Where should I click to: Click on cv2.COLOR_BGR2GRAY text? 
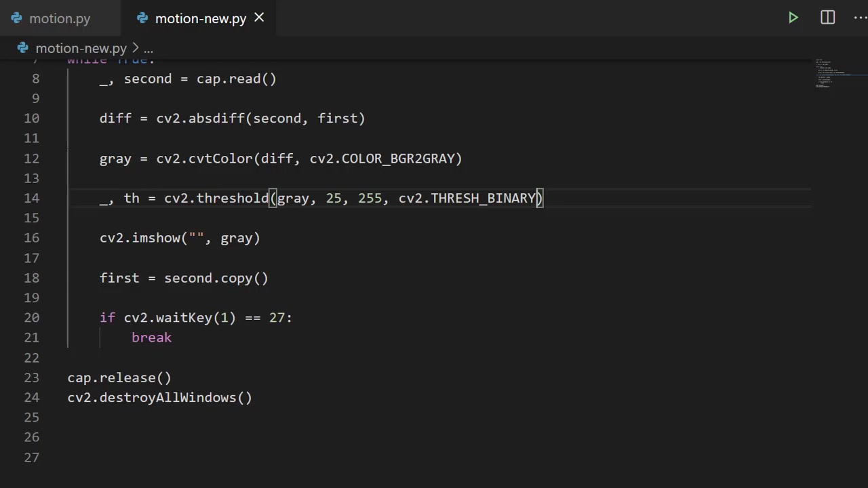click(382, 158)
